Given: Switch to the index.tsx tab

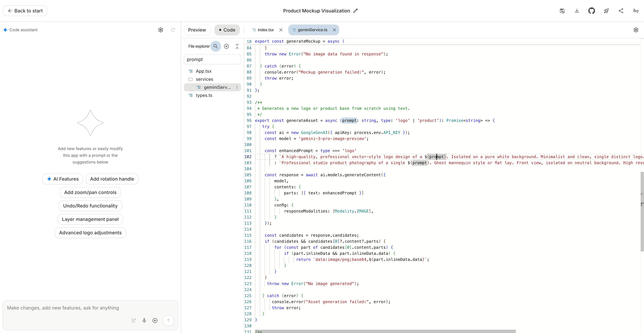Looking at the screenshot, I should coord(265,30).
